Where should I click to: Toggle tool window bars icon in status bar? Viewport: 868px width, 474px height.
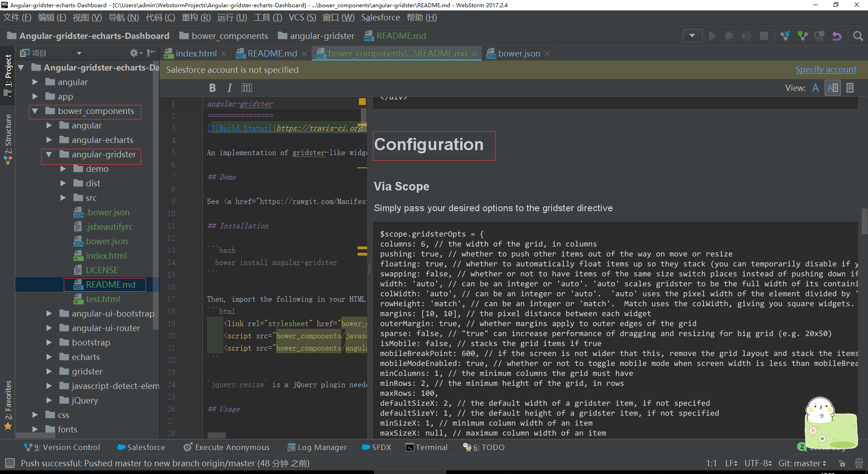tap(10, 463)
